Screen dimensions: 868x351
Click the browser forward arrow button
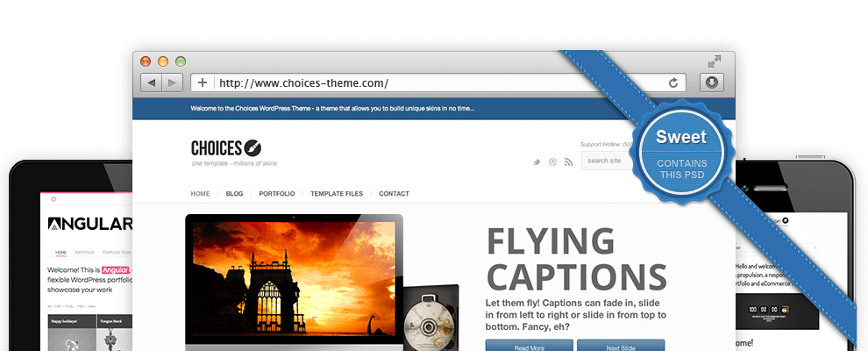tap(172, 82)
